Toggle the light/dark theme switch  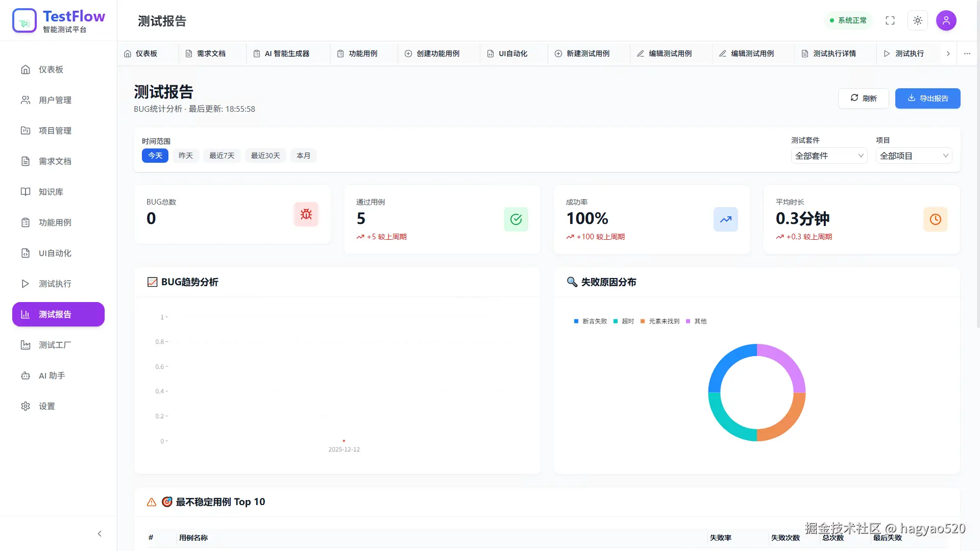pyautogui.click(x=917, y=20)
